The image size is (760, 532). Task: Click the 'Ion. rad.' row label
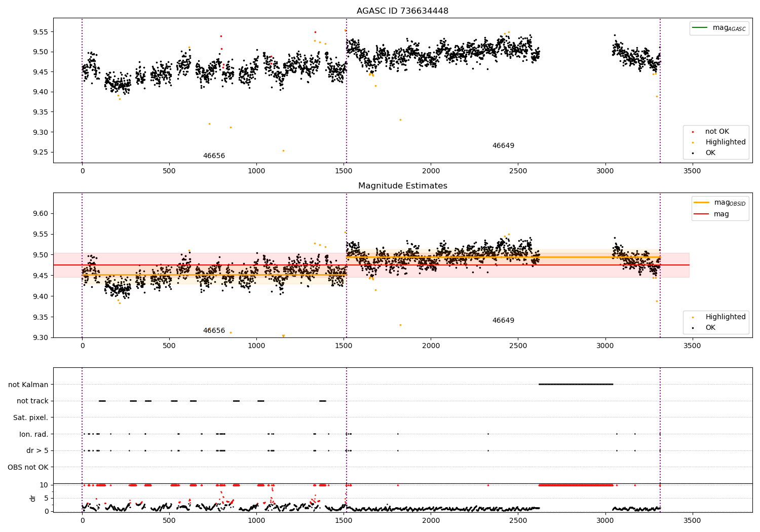pos(34,434)
